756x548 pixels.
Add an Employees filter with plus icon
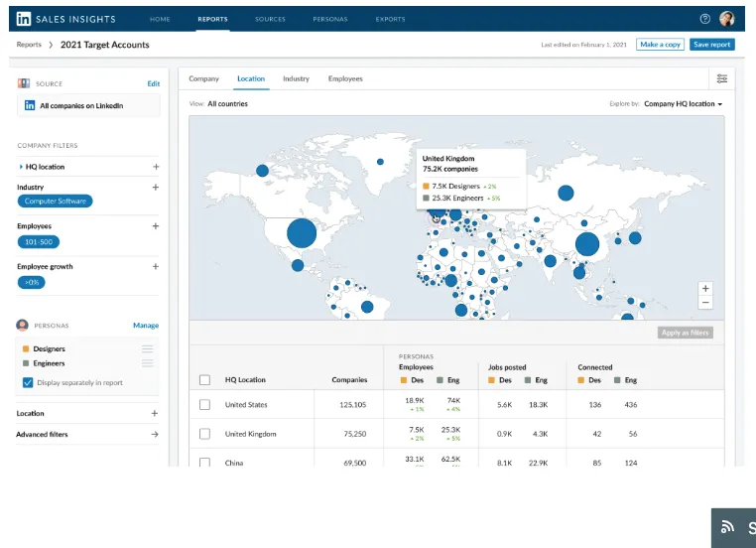point(155,226)
